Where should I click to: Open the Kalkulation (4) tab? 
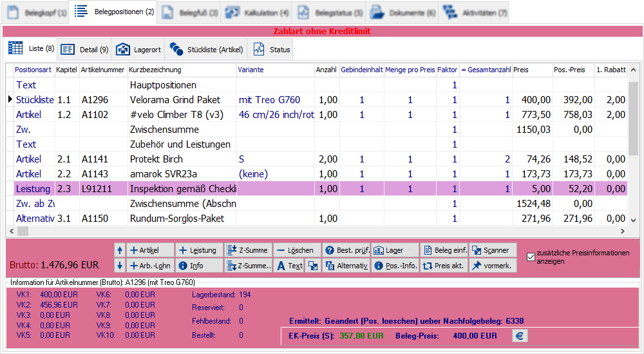pos(258,13)
